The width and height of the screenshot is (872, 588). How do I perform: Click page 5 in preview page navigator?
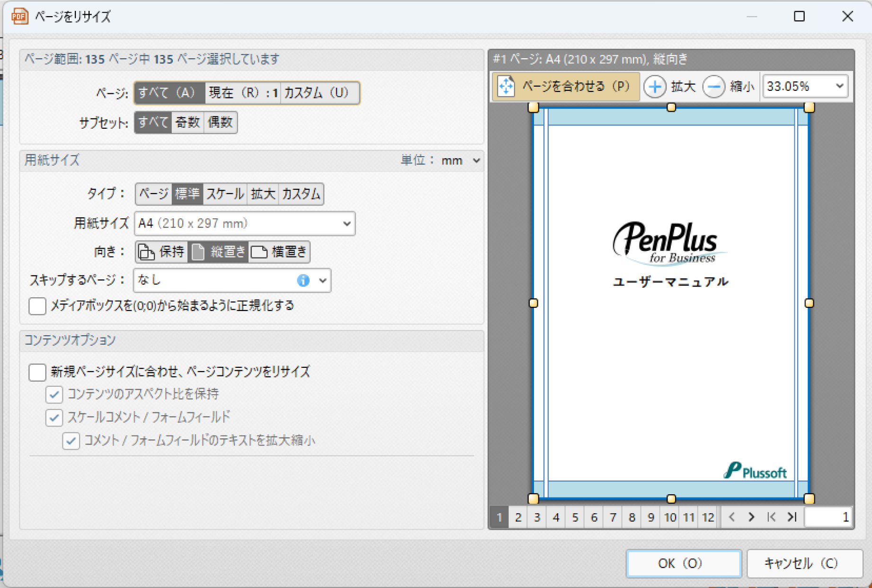point(575,517)
